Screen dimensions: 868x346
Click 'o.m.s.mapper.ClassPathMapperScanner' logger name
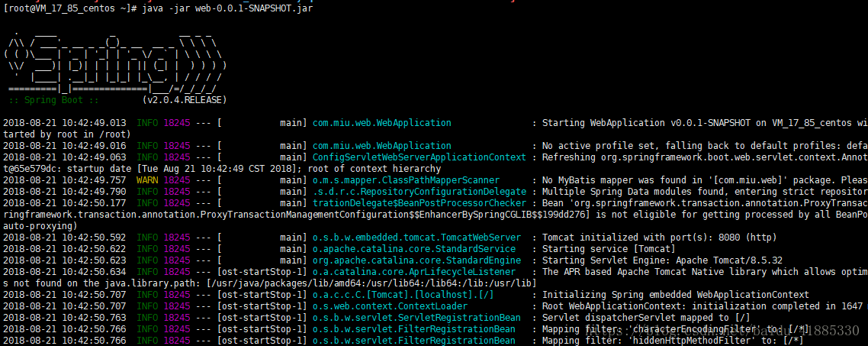(407, 180)
